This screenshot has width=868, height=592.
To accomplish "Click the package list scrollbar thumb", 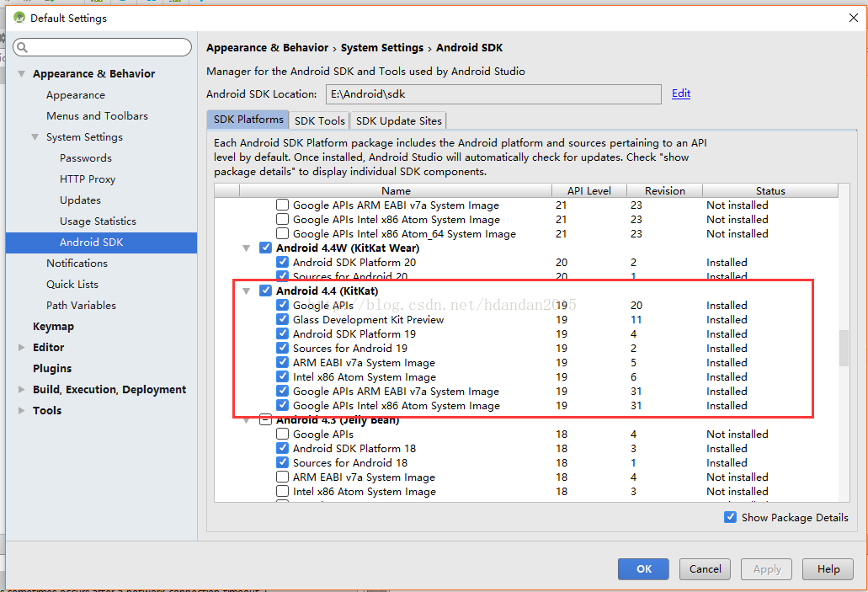I will [844, 348].
